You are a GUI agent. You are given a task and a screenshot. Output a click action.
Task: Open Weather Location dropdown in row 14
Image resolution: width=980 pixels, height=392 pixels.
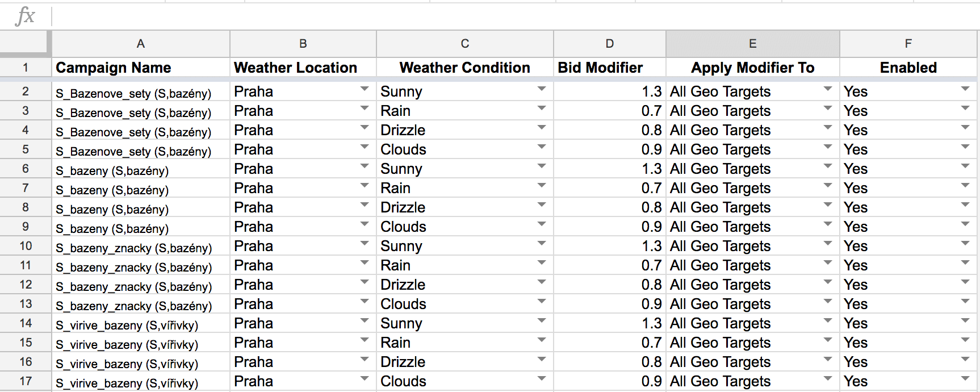365,321
